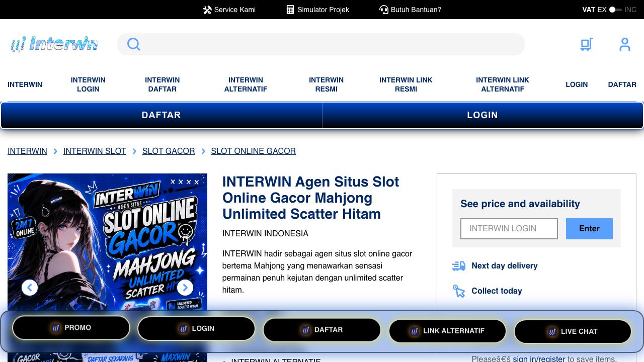
Task: Select LOGIN in the navigation menu
Action: [x=577, y=84]
